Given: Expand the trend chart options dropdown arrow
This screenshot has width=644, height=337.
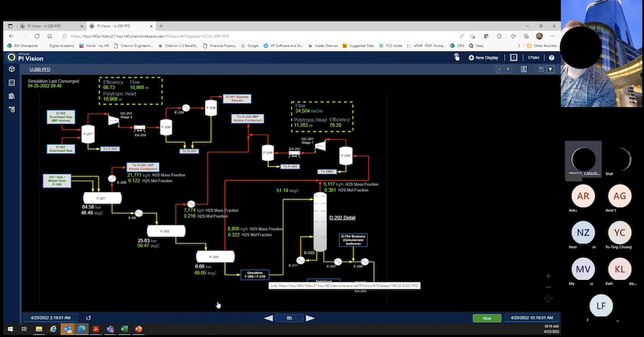Looking at the screenshot, I should [x=508, y=69].
